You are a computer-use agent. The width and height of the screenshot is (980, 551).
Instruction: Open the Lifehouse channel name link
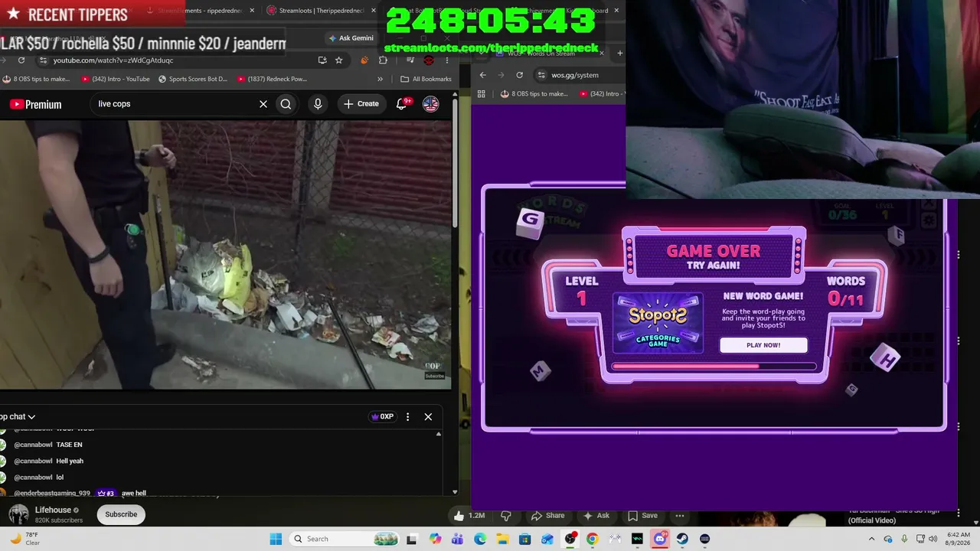click(53, 510)
